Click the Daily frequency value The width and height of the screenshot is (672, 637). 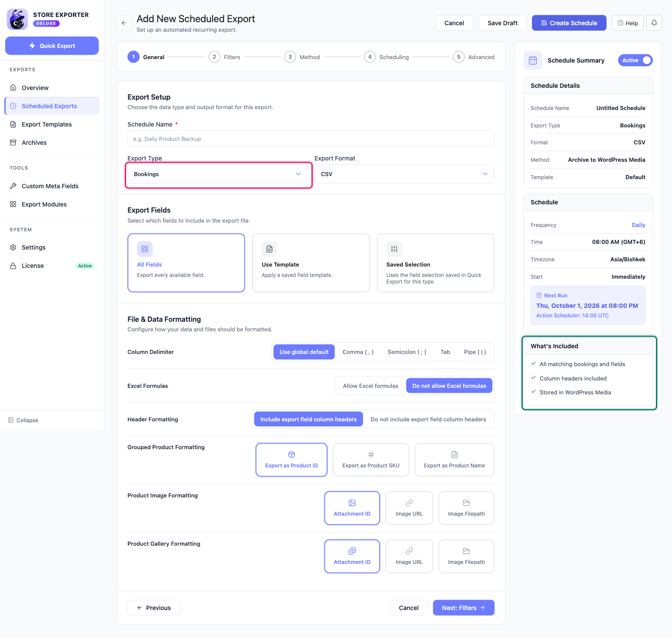[x=638, y=225]
